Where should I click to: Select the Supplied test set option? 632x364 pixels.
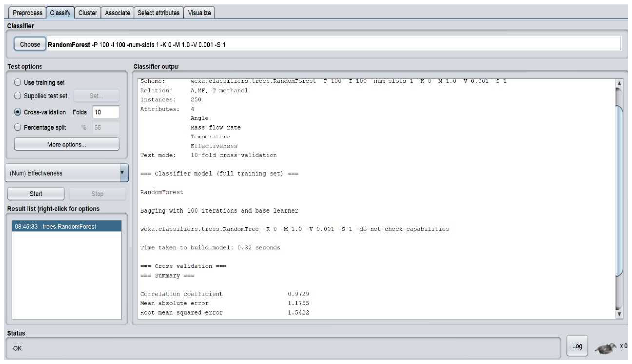(x=18, y=96)
